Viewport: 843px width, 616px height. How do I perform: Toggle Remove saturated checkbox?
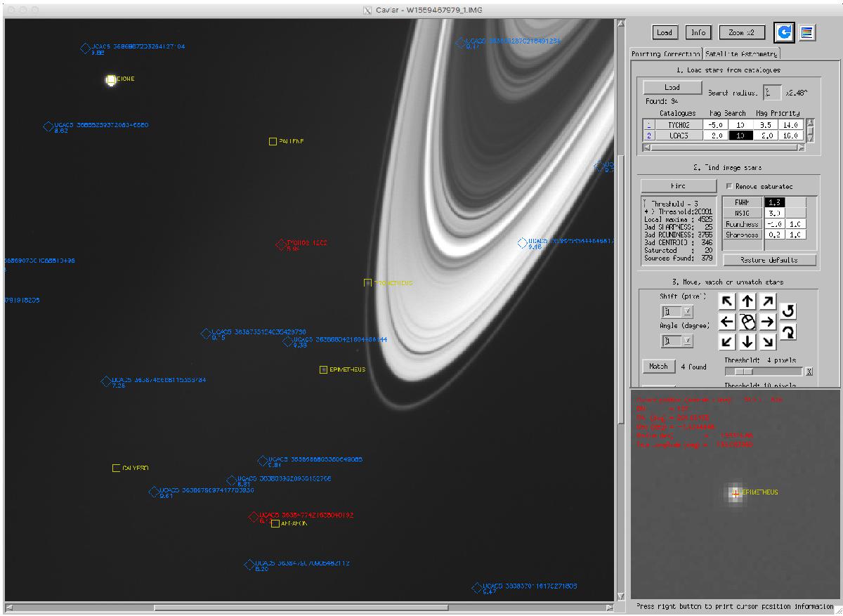729,186
